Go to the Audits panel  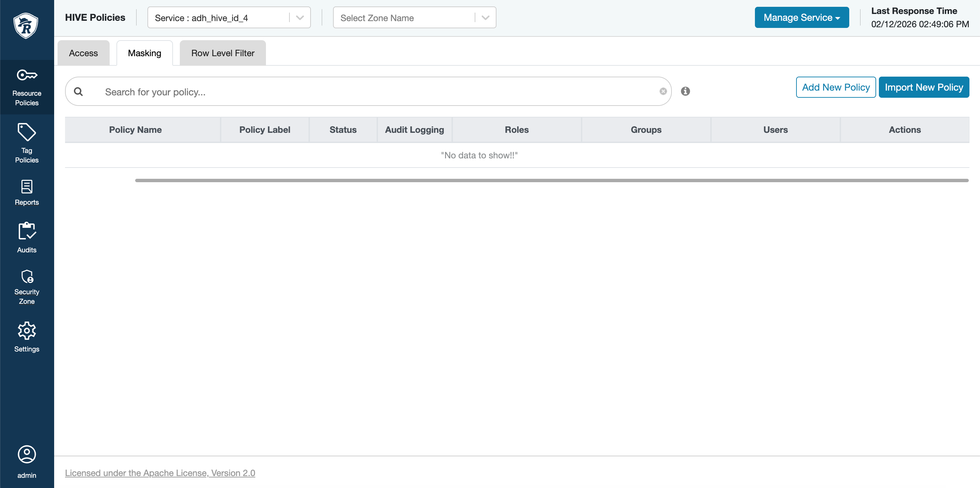pyautogui.click(x=27, y=238)
